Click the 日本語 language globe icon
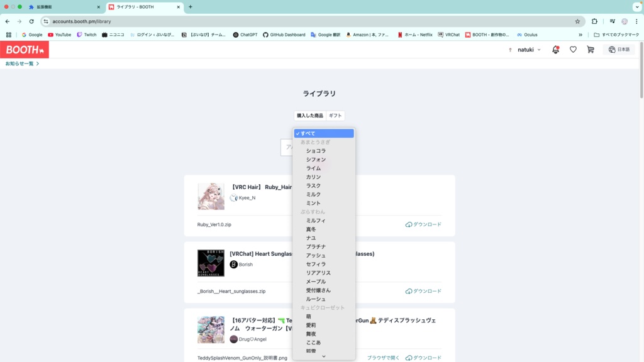 (611, 49)
